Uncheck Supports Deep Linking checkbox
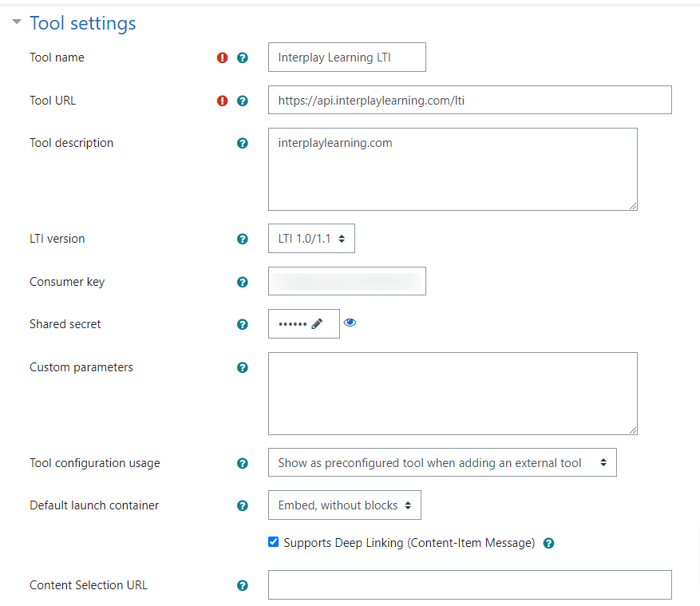This screenshot has height=606, width=700. tap(273, 541)
